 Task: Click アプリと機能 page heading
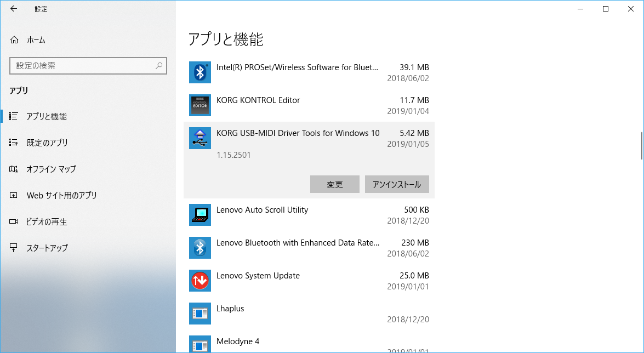coord(225,39)
